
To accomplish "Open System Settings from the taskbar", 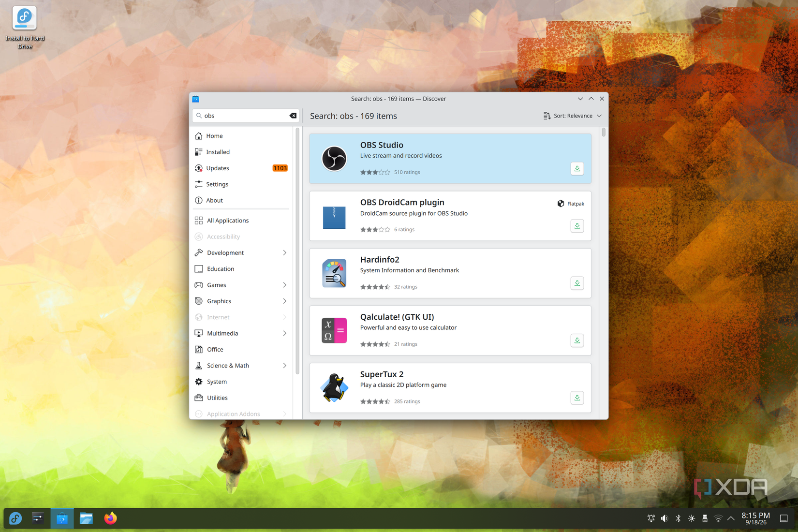I will [x=38, y=518].
